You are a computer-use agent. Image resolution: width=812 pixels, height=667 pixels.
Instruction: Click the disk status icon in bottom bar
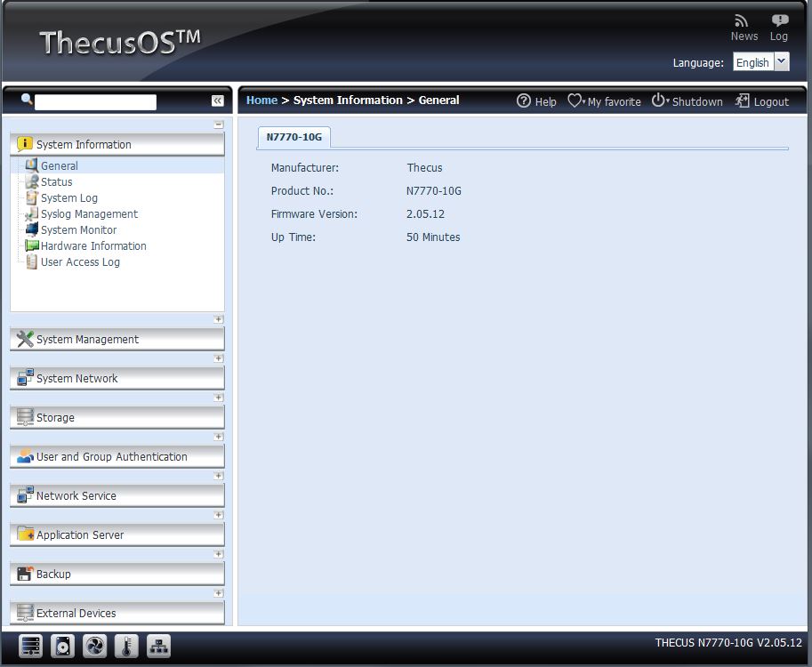pos(62,646)
